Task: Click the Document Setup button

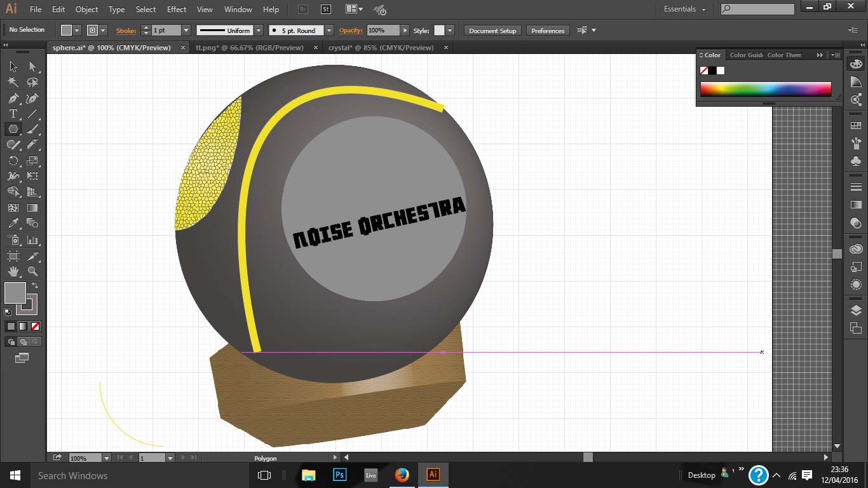Action: (x=492, y=30)
